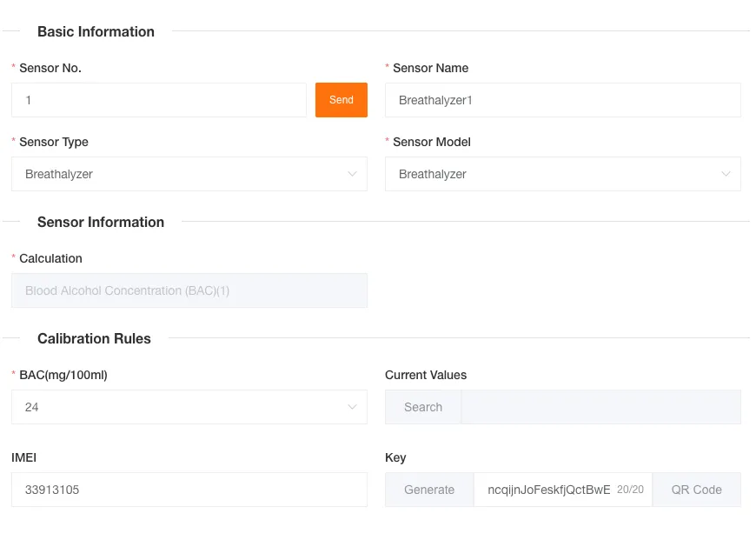Image resolution: width=756 pixels, height=540 pixels.
Task: Select the Sensor Information section heading
Action: 101,222
